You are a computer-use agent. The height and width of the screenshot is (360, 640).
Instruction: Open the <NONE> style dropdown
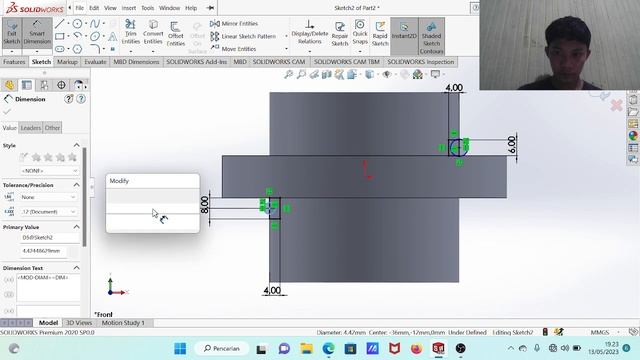pos(49,171)
